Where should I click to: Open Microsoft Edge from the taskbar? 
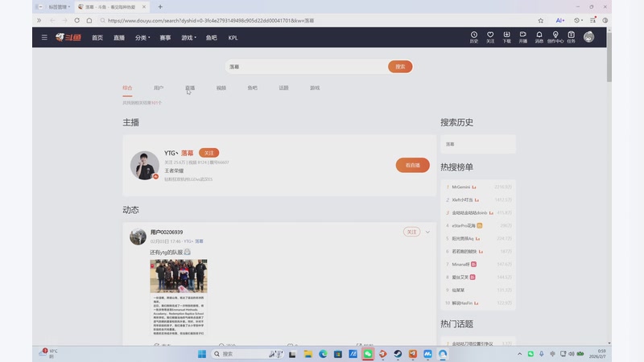click(x=323, y=354)
